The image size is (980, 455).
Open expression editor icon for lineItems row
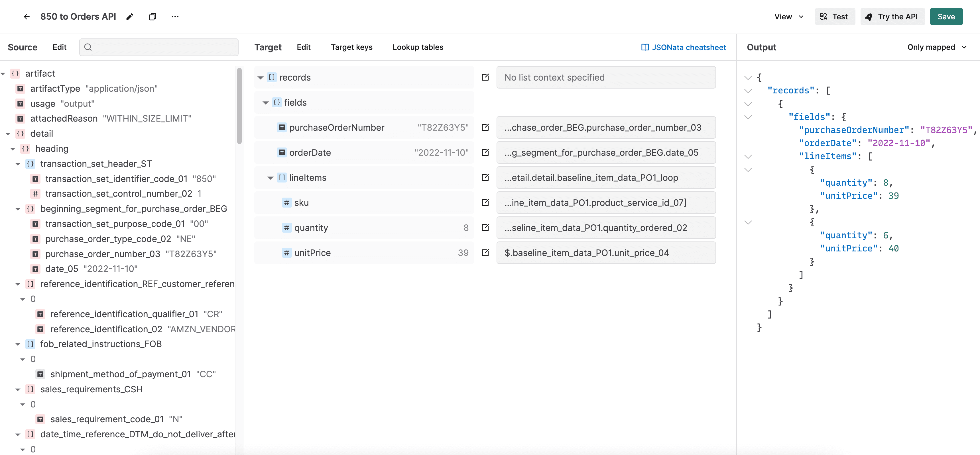pos(485,177)
